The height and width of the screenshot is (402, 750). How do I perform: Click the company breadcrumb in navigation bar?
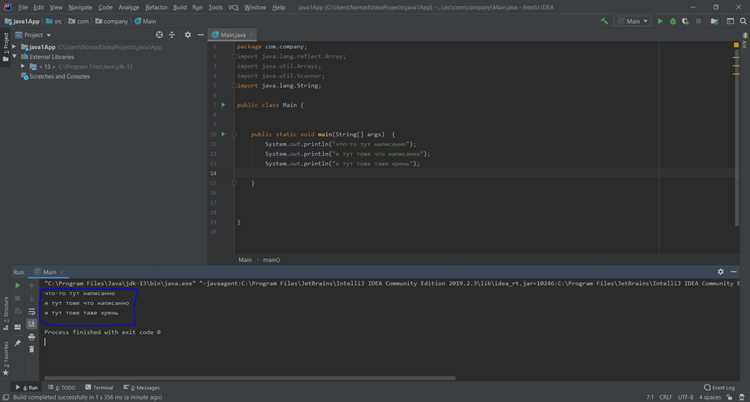[111, 21]
